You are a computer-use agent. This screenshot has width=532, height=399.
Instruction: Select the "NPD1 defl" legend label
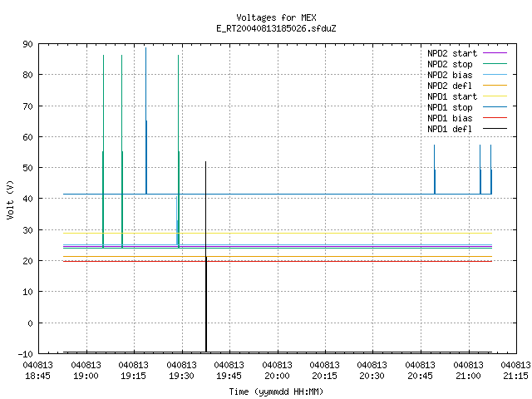(450, 130)
